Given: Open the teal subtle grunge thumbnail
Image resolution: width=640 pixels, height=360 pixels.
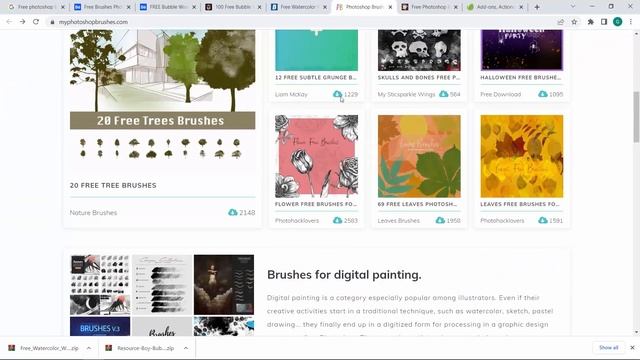Looking at the screenshot, I should click(x=316, y=50).
